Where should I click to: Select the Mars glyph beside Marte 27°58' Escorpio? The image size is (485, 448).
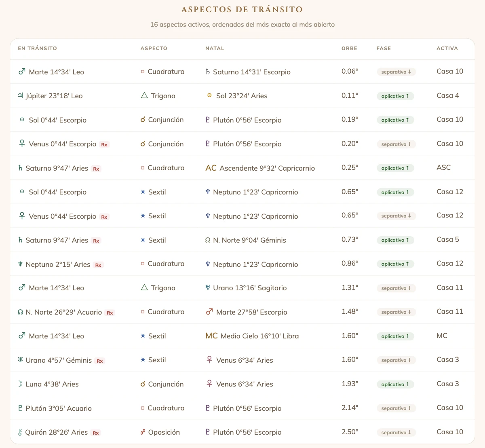[x=209, y=312]
